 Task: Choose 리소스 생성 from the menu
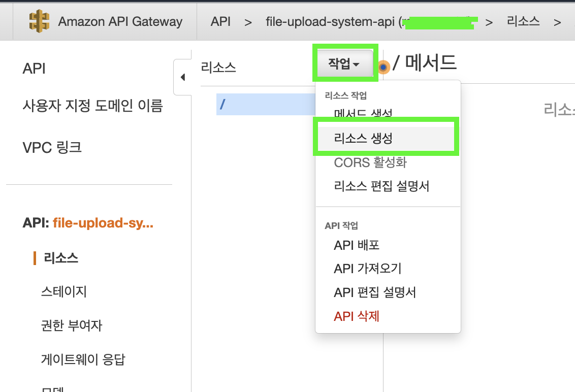click(386, 138)
